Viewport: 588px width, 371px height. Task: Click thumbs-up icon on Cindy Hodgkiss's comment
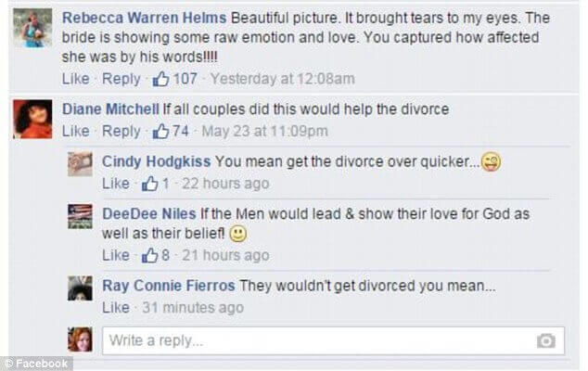[x=149, y=184]
